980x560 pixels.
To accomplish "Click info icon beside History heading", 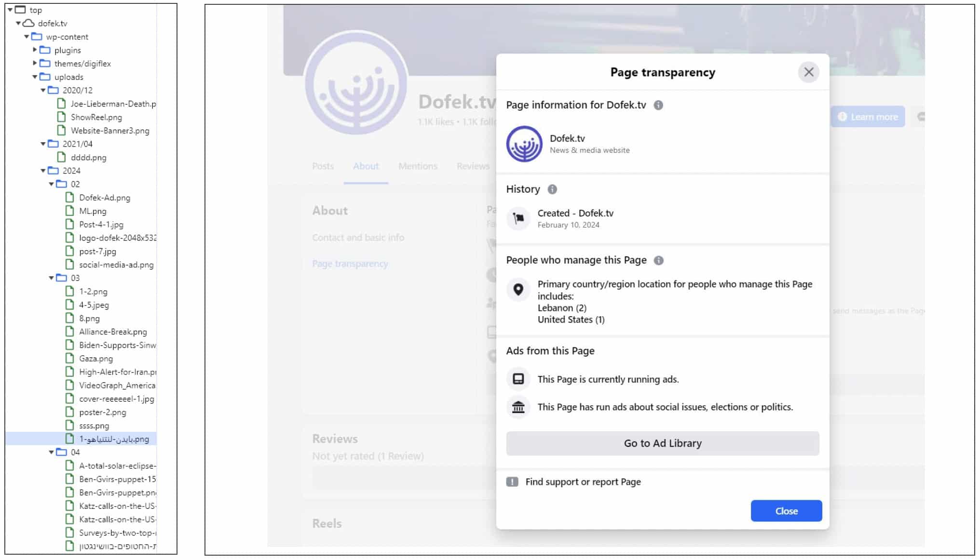I will (x=552, y=189).
